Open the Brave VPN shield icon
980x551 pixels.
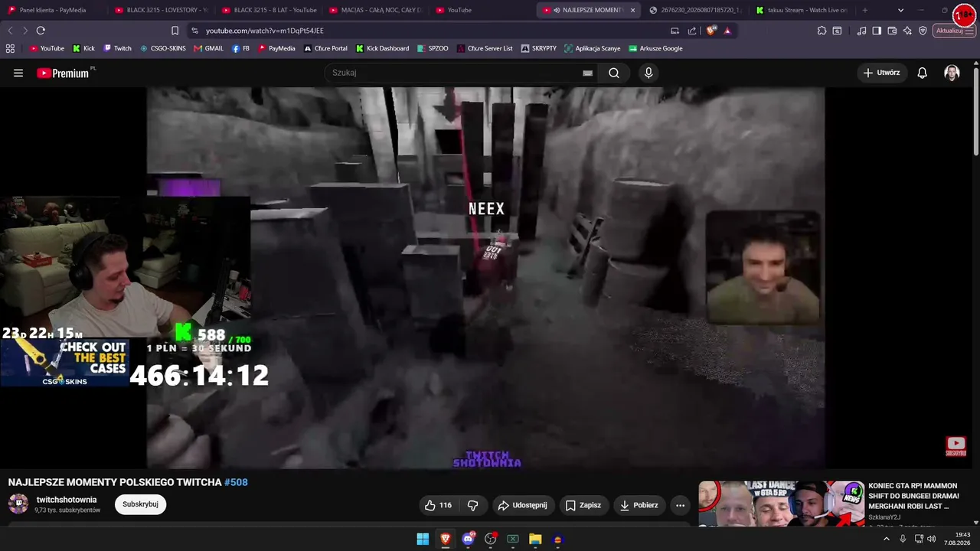coord(923,31)
